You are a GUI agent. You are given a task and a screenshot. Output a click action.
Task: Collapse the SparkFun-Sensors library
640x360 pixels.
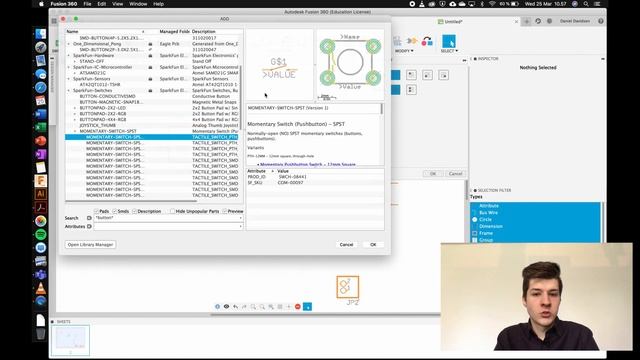[x=69, y=79]
